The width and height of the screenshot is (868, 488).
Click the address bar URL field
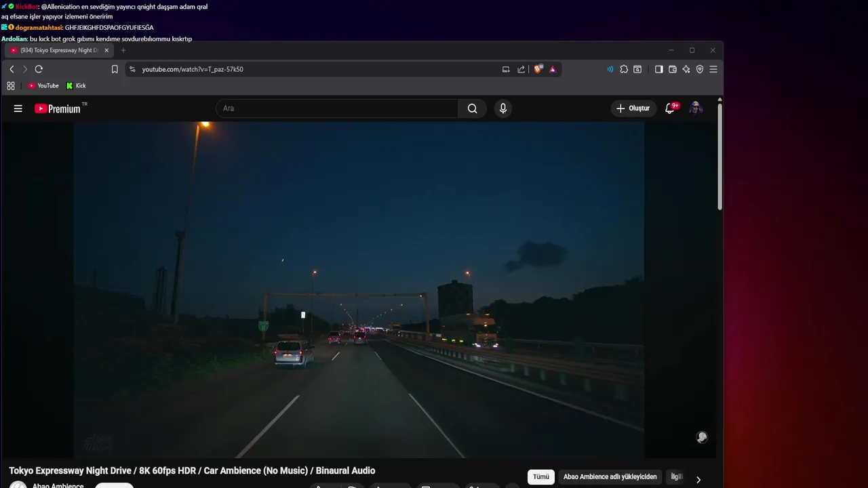tap(319, 69)
